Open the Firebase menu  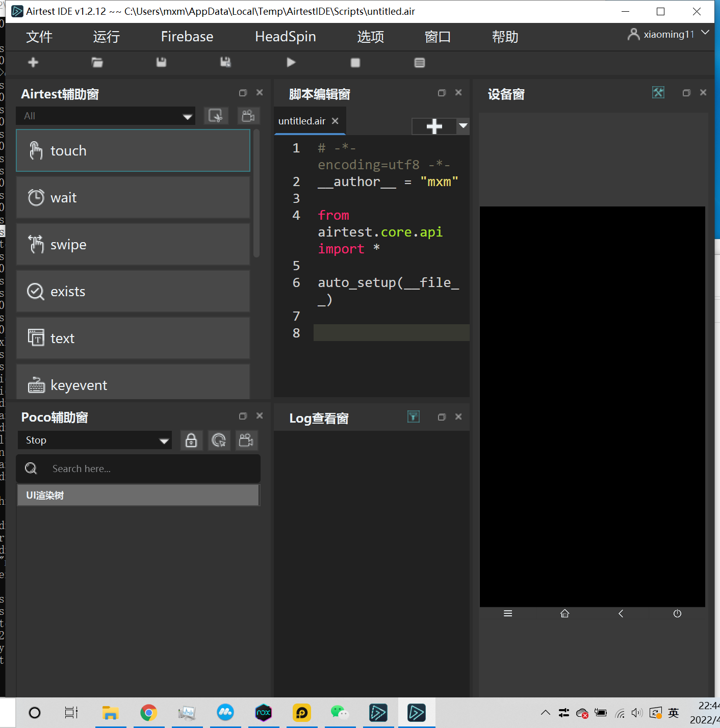point(187,37)
